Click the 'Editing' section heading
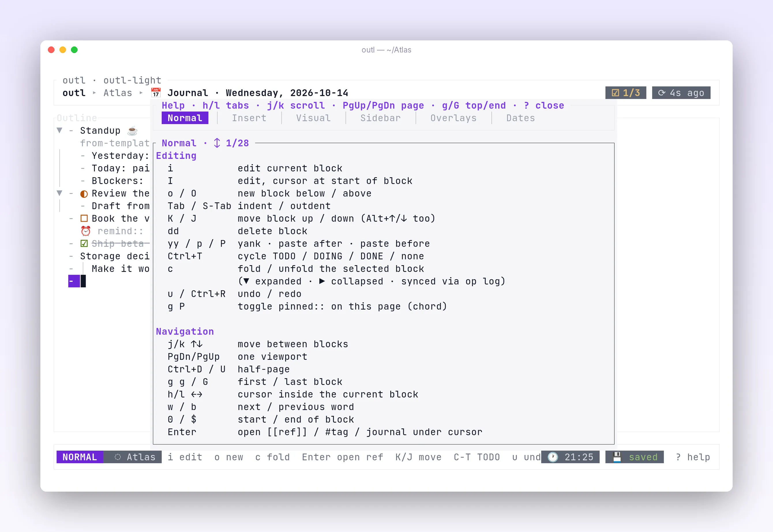The height and width of the screenshot is (532, 773). pos(176,156)
